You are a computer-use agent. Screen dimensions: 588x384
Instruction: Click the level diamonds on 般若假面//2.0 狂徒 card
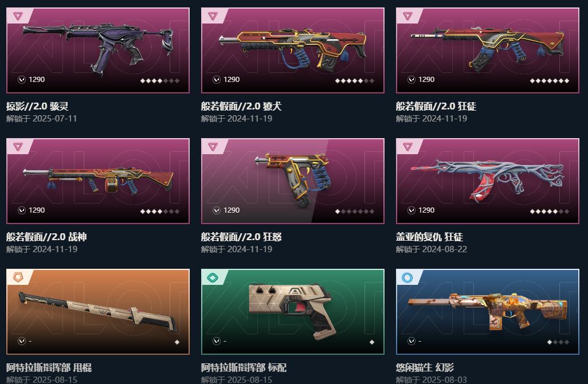coord(550,81)
